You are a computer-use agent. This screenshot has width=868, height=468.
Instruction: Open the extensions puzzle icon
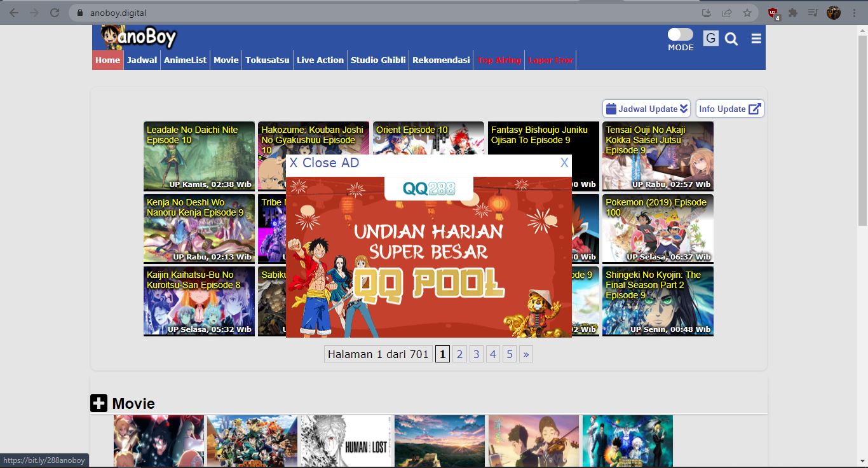pos(793,13)
